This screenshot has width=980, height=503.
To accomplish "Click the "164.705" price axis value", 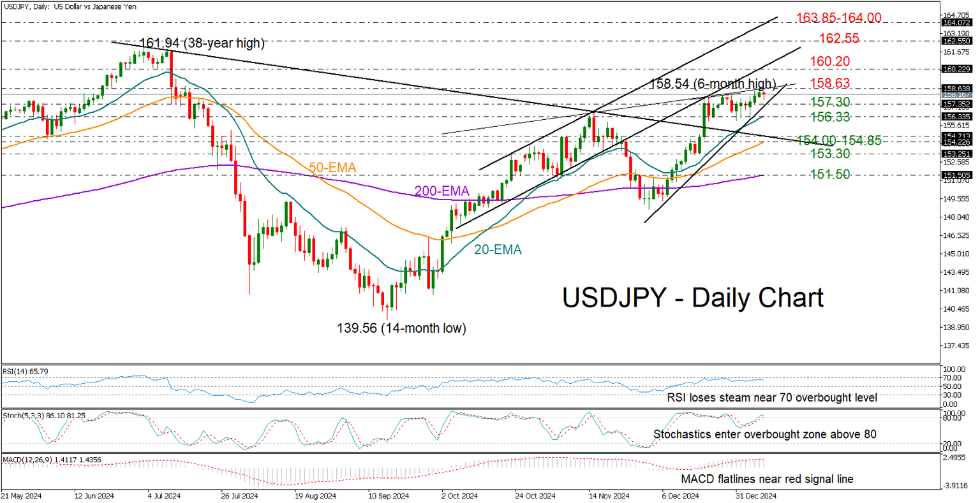I will (x=956, y=15).
